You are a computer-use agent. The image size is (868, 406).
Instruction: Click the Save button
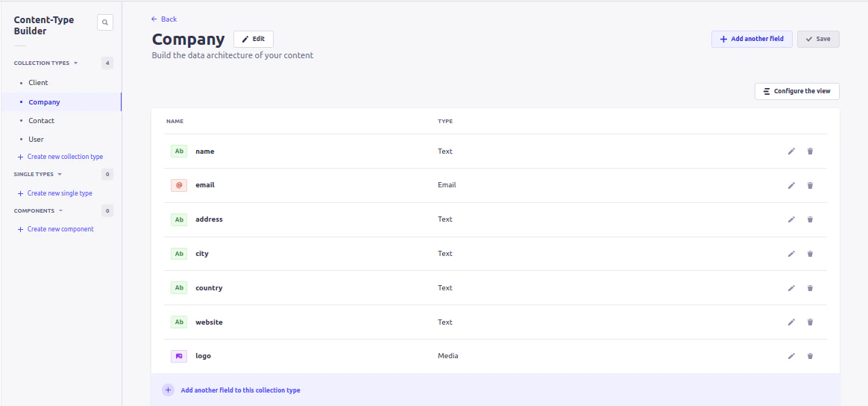coord(818,39)
